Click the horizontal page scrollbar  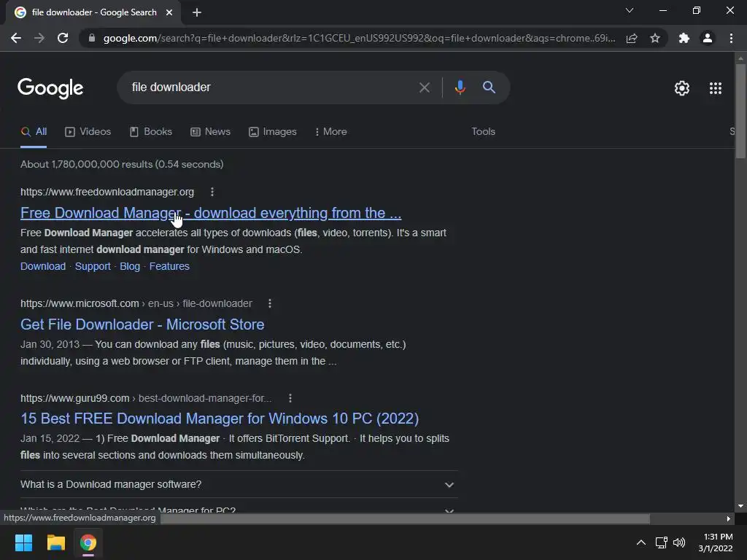[405, 518]
